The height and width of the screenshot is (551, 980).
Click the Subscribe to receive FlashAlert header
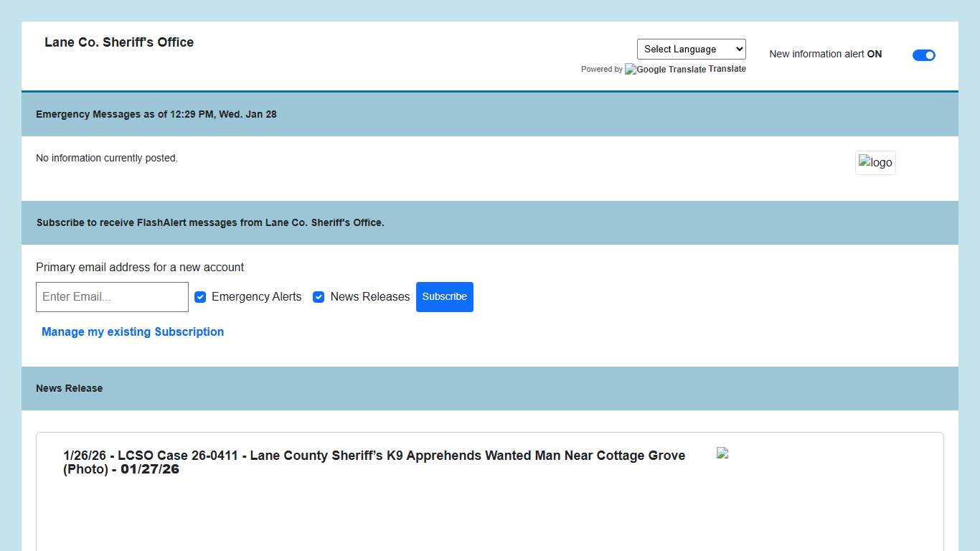pyautogui.click(x=210, y=222)
